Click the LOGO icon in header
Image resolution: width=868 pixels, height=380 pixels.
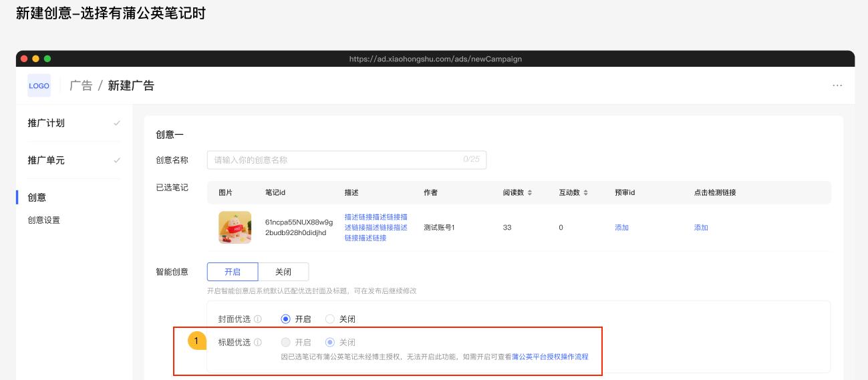(x=39, y=86)
